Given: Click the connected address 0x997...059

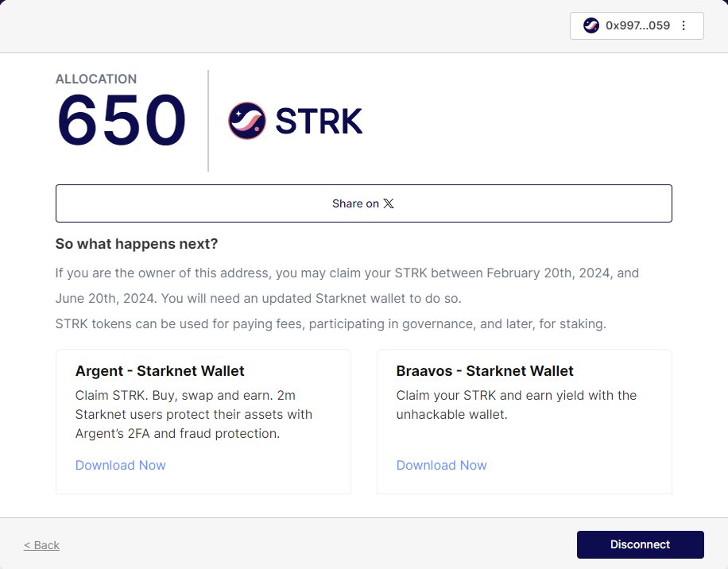Looking at the screenshot, I should click(x=637, y=25).
